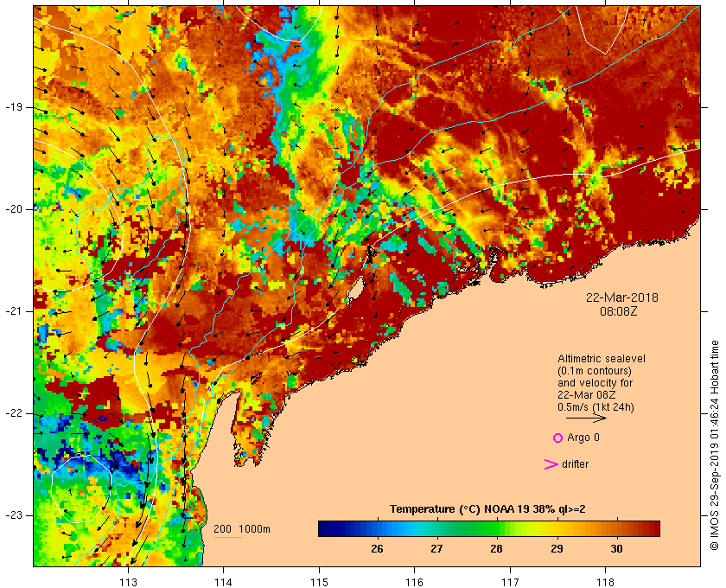This screenshot has width=726, height=588.
Task: Click the longitude axis label '118'
Action: [x=606, y=582]
